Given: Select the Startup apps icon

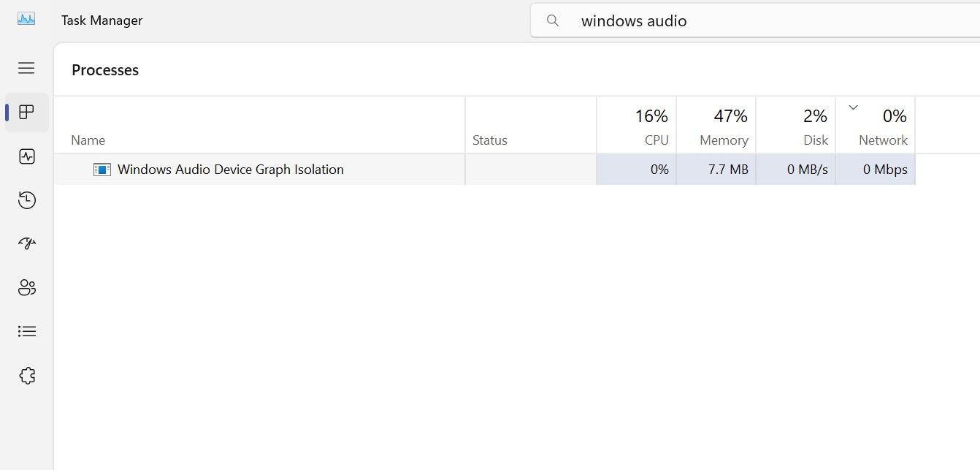Looking at the screenshot, I should tap(26, 243).
